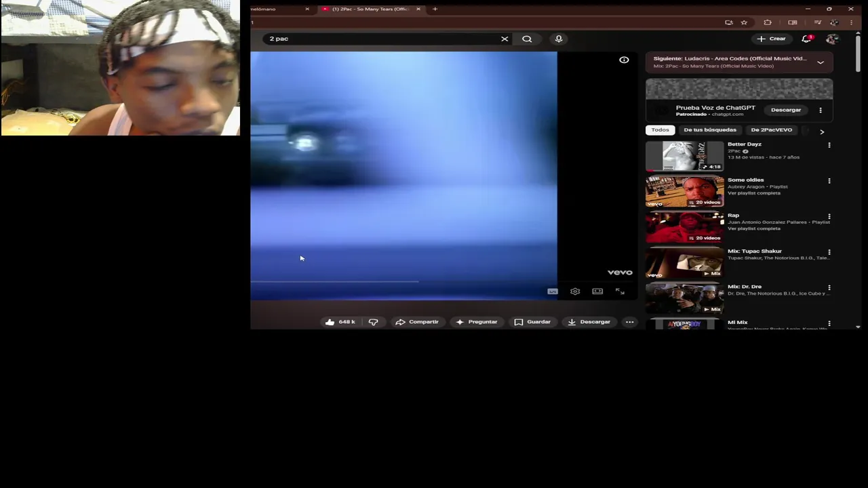This screenshot has height=488, width=868.
Task: Click 'Prueba Voz de ChatGPT' ad title
Action: [715, 108]
